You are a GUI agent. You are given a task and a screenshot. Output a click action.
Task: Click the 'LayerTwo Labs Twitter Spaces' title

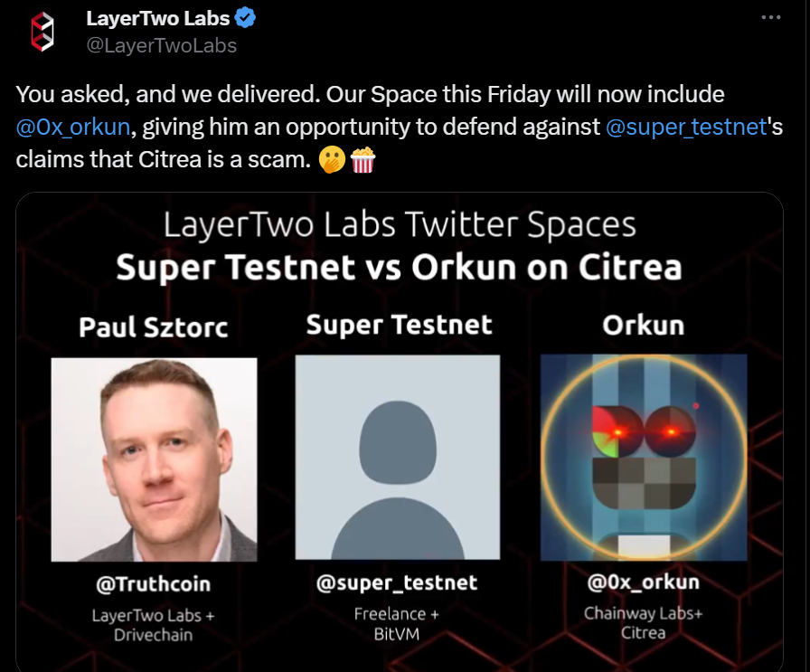tap(400, 225)
